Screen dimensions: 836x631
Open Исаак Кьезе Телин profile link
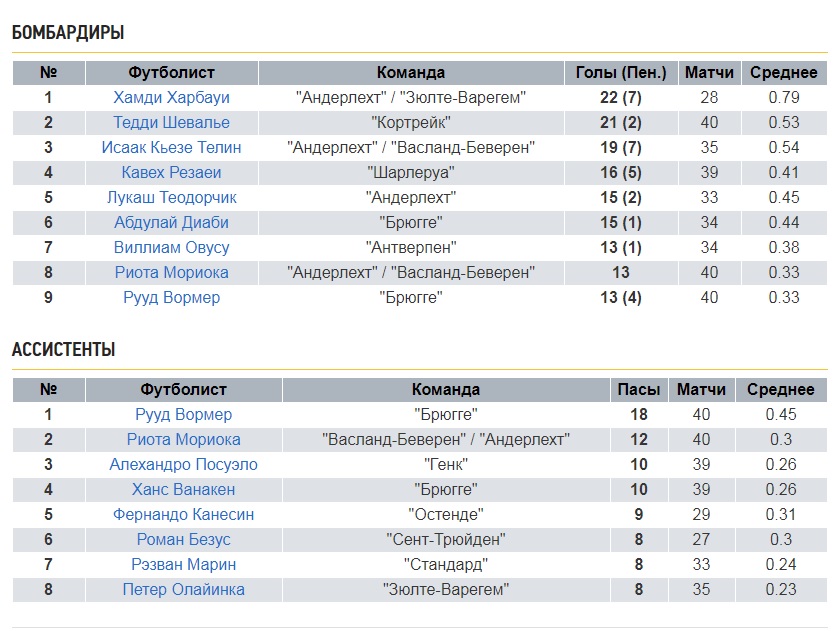(171, 147)
